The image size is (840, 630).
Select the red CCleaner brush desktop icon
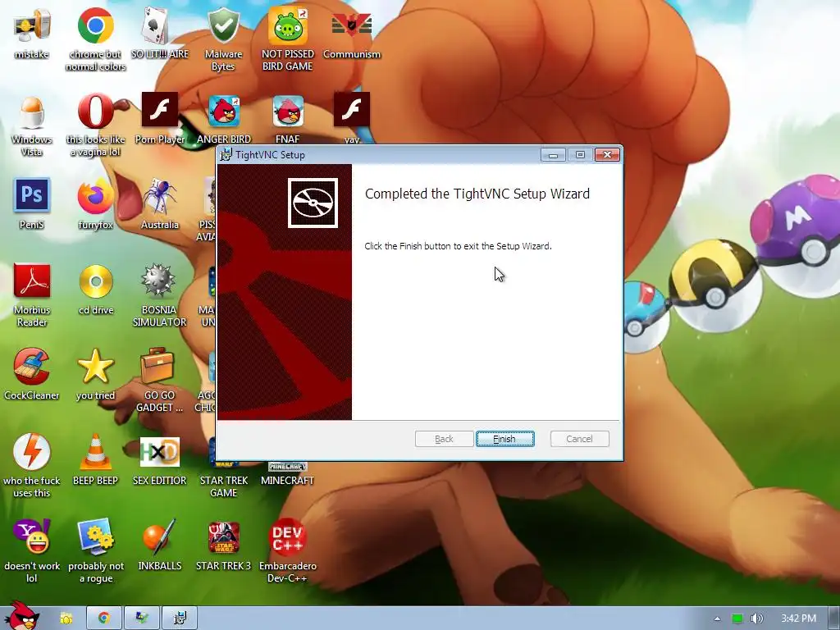point(32,374)
